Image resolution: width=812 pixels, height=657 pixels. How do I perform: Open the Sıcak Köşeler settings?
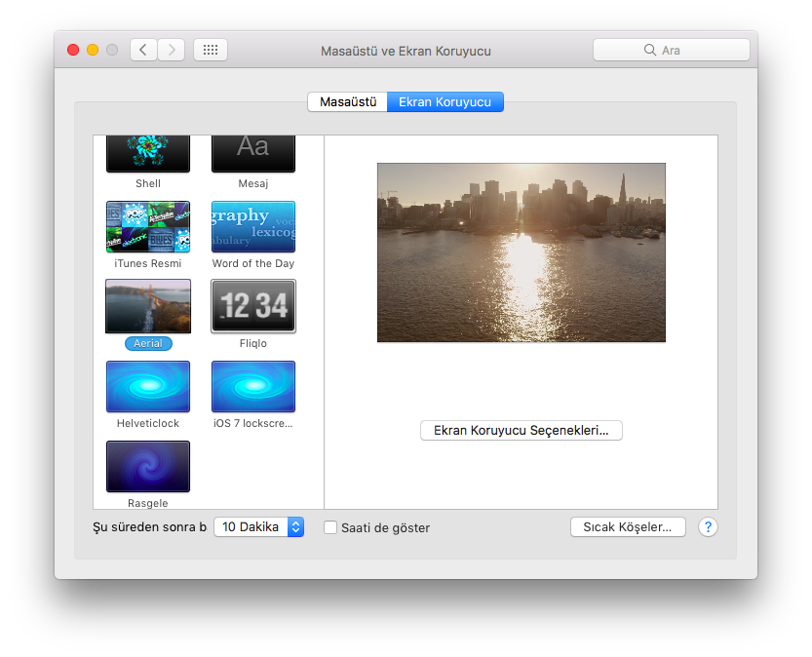tap(627, 526)
